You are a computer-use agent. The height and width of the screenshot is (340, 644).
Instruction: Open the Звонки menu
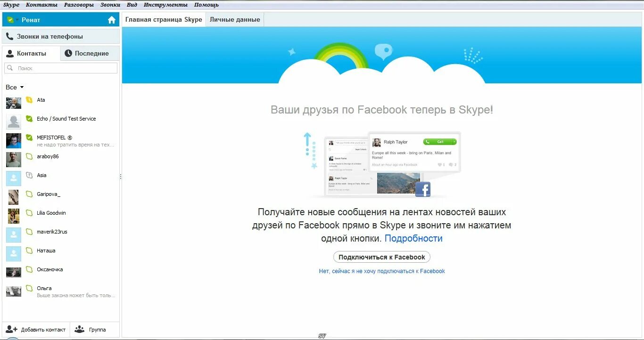coord(110,5)
